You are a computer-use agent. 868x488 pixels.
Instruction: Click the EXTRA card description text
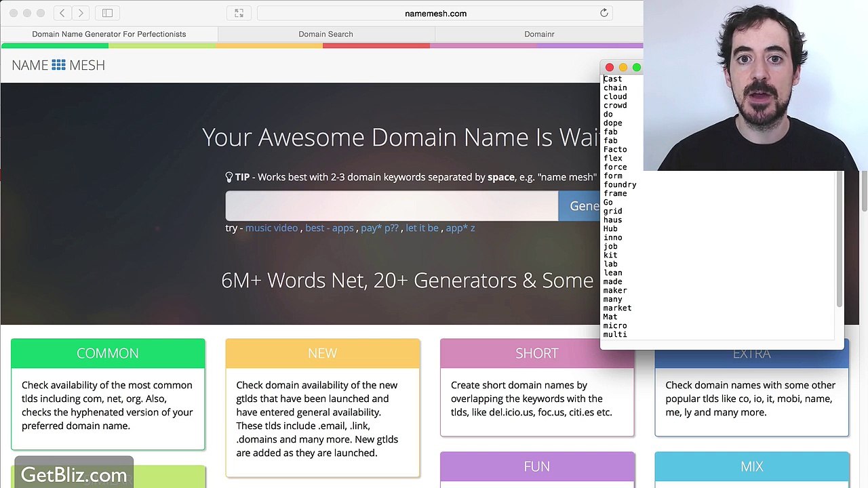750,399
